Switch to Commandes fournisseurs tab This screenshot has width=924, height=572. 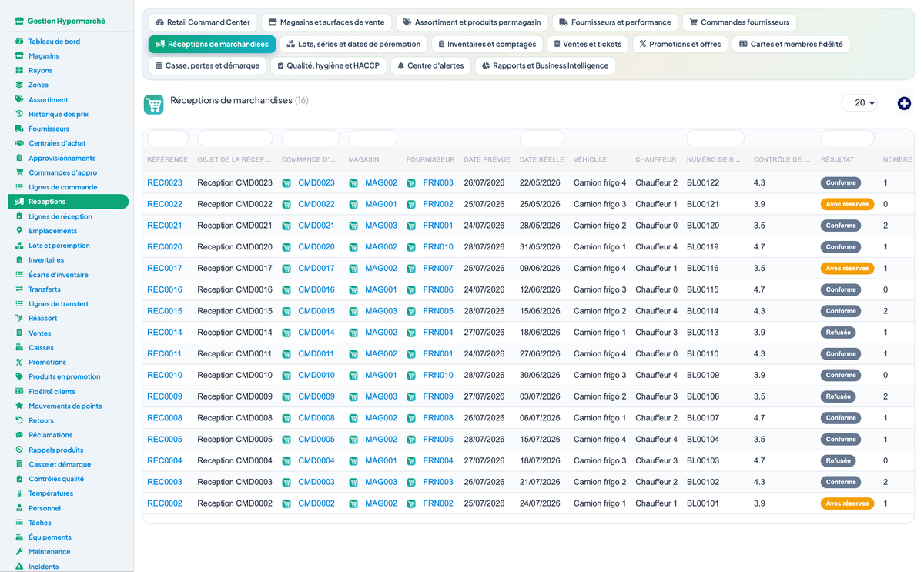point(739,22)
